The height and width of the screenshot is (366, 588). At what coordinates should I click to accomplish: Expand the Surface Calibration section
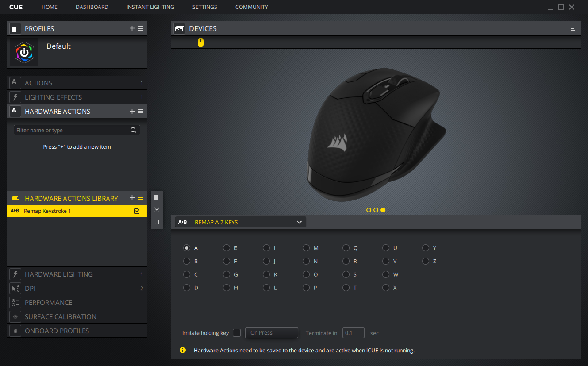pyautogui.click(x=77, y=316)
